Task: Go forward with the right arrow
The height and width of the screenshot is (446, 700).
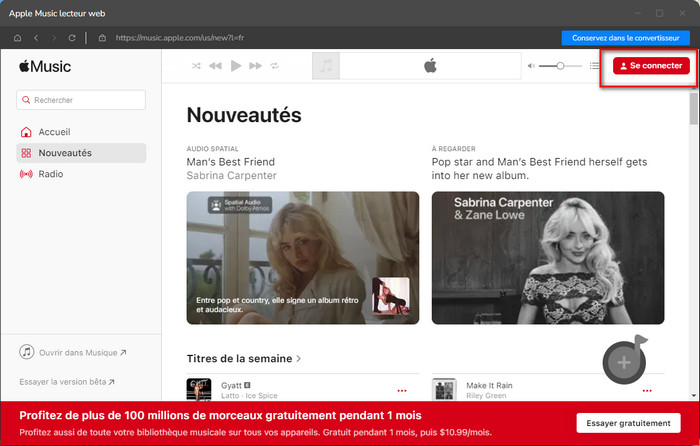Action: (x=54, y=38)
